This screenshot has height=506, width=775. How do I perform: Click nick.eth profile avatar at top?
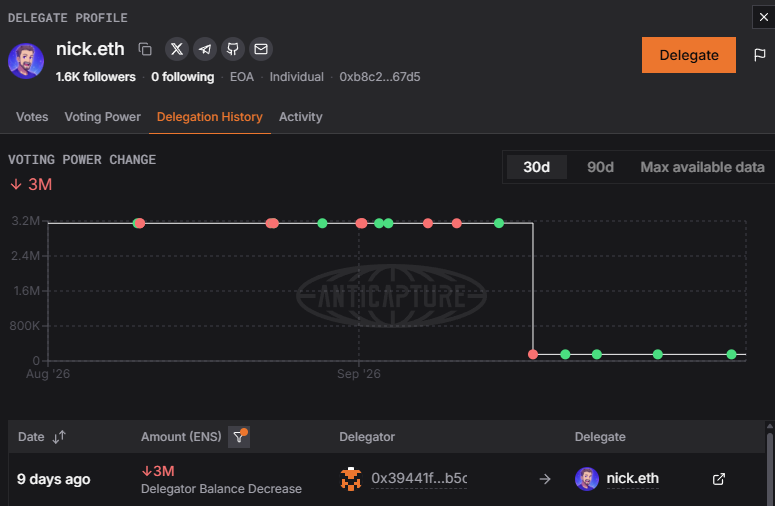pyautogui.click(x=26, y=61)
